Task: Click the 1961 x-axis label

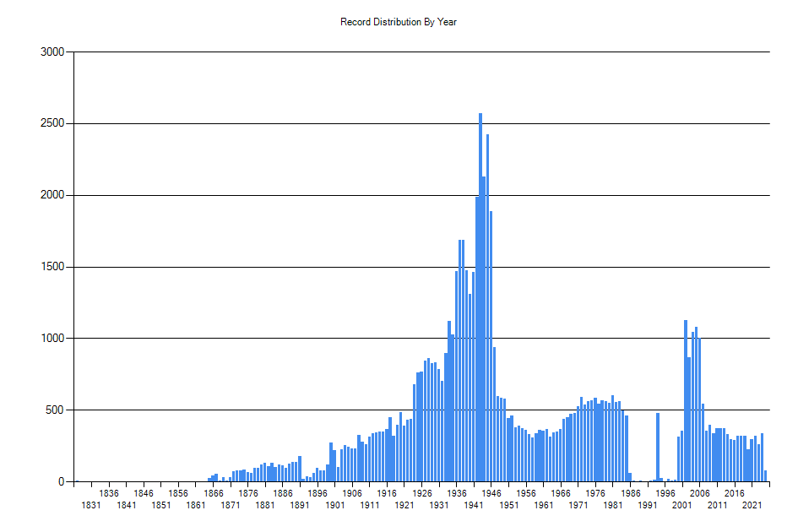Action: 544,505
